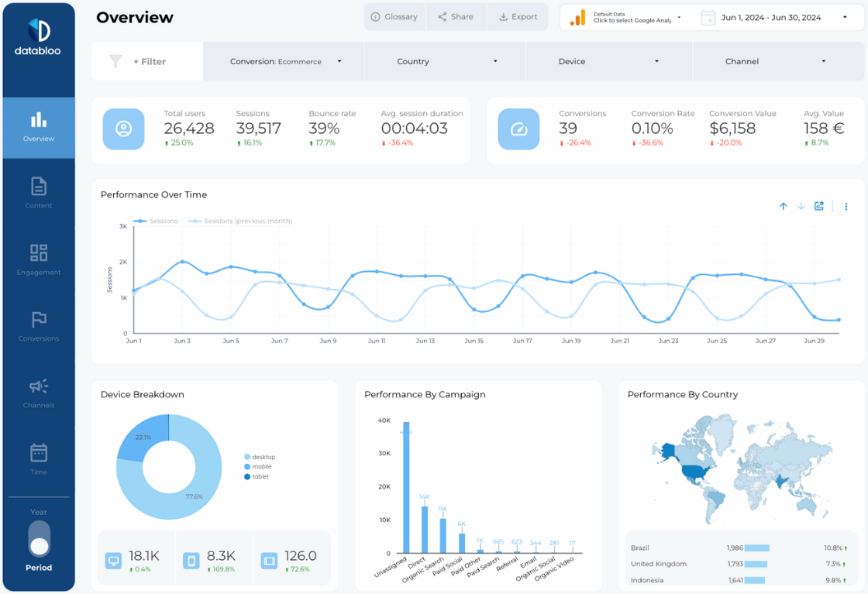The height and width of the screenshot is (594, 868).
Task: Click the Avg. Value 158 €
Action: [x=824, y=129]
